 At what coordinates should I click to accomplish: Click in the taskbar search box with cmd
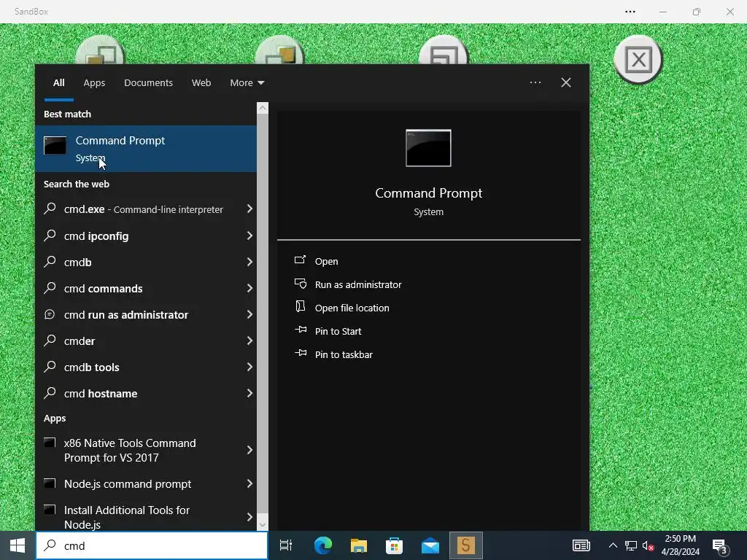(x=152, y=545)
